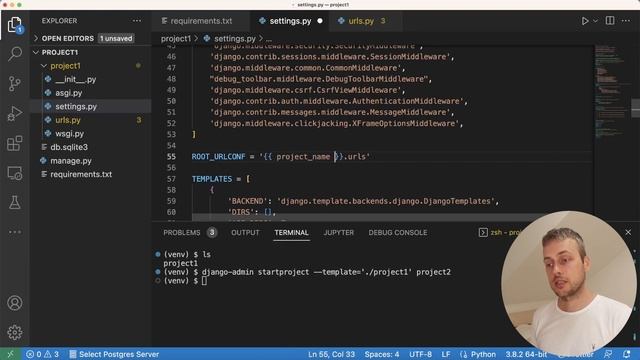The width and height of the screenshot is (640, 360).
Task: Open asgi.py in the explorer
Action: (69, 93)
